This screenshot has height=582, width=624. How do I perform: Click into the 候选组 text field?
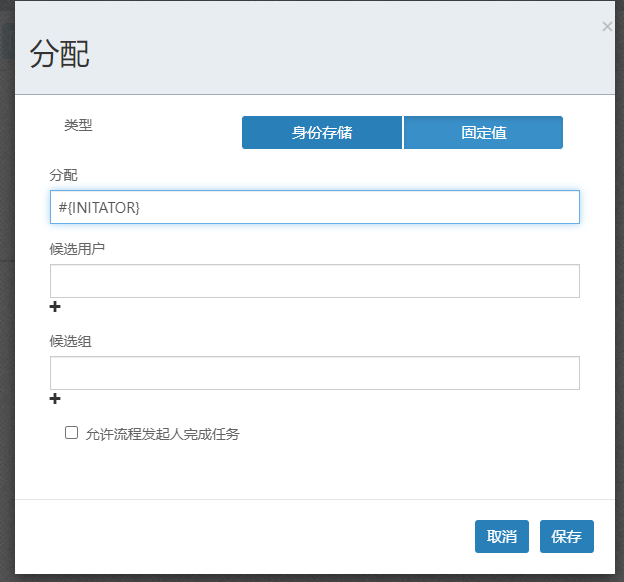pyautogui.click(x=314, y=373)
